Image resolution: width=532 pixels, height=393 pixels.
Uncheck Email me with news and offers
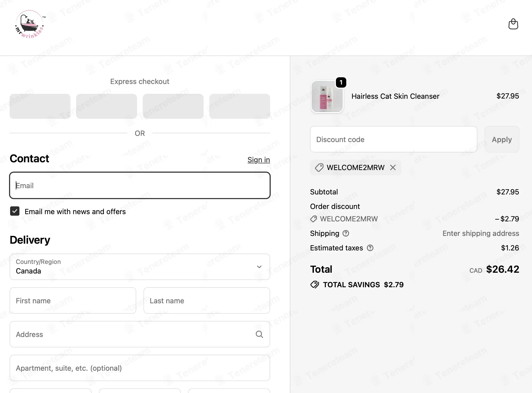tap(15, 211)
